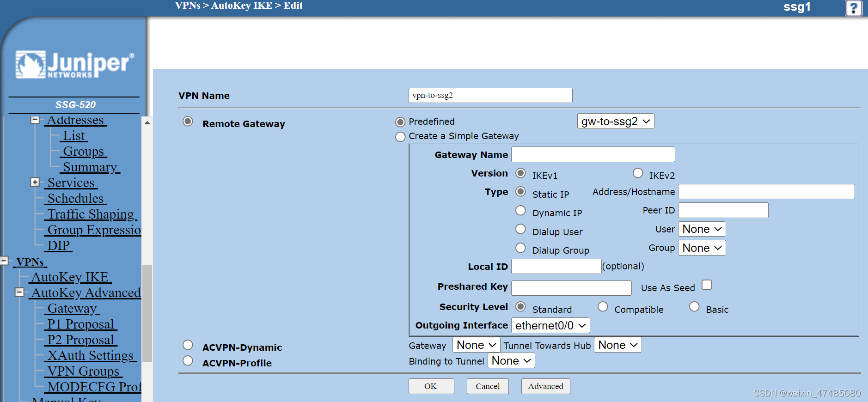This screenshot has height=402, width=868.
Task: Click the VPN Name input field
Action: [490, 96]
